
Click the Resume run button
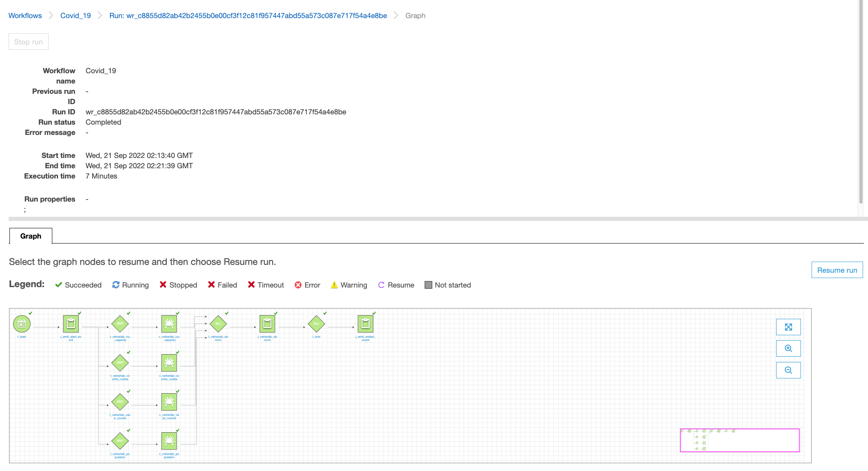click(x=837, y=270)
